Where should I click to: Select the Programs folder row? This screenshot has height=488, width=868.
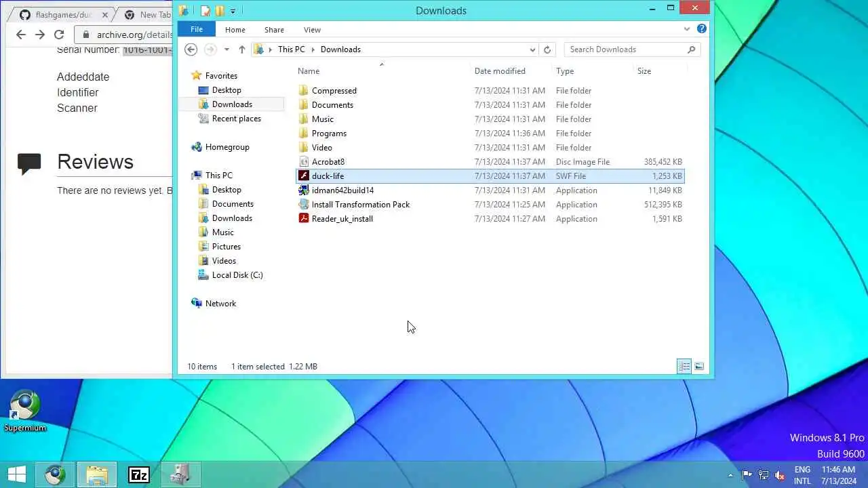click(x=490, y=133)
